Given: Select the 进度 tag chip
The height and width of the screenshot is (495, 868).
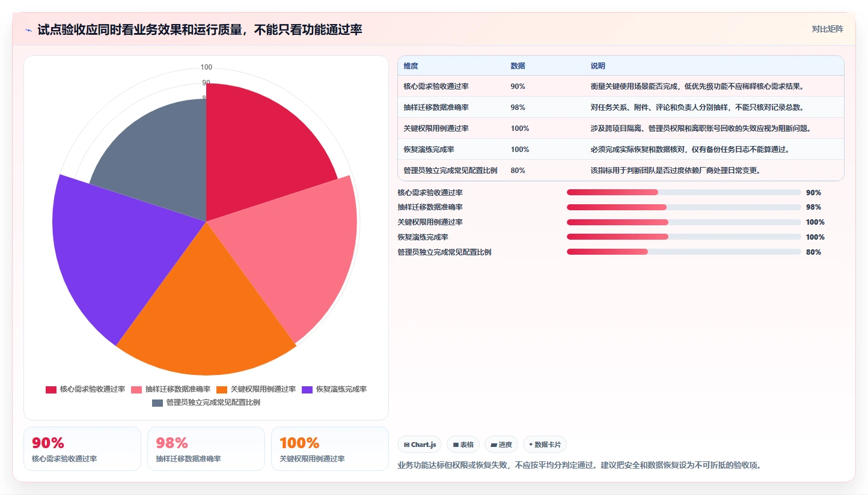Looking at the screenshot, I should pyautogui.click(x=501, y=445).
